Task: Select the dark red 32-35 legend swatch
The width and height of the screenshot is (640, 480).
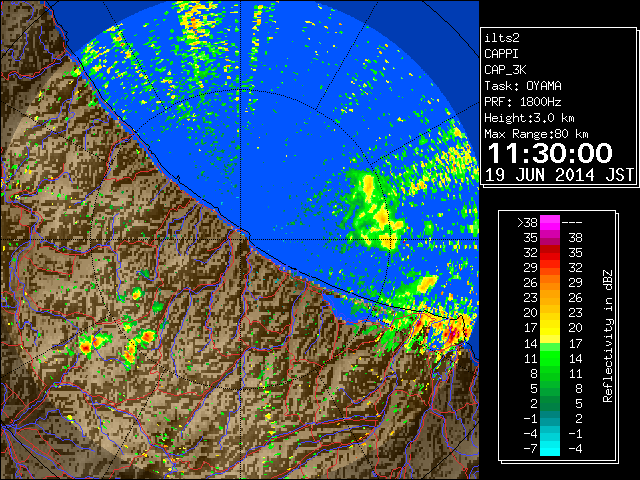Action: point(550,253)
